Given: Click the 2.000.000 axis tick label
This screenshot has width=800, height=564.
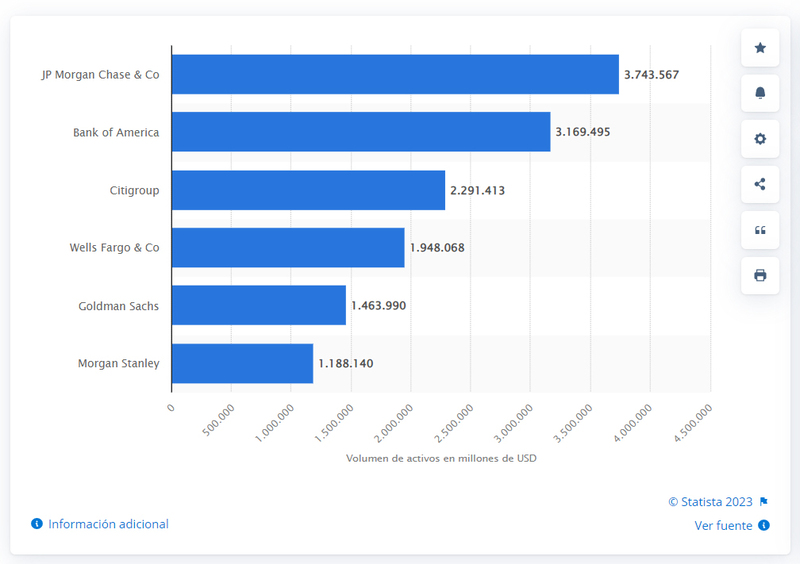Looking at the screenshot, I should (x=394, y=423).
